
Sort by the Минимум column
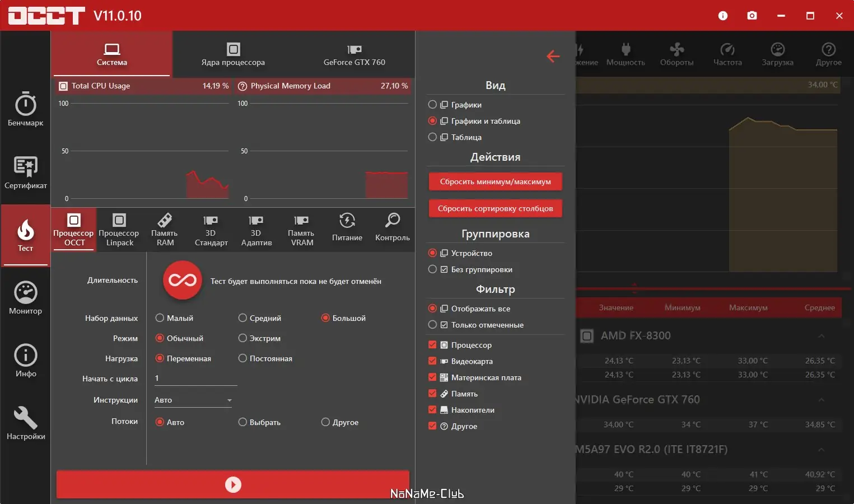(682, 307)
